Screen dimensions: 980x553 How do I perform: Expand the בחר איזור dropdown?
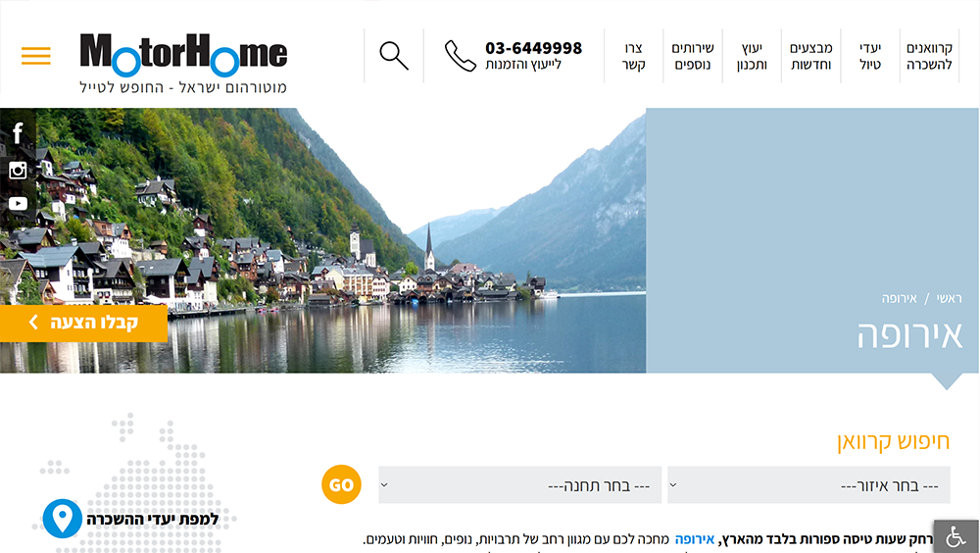pos(808,484)
